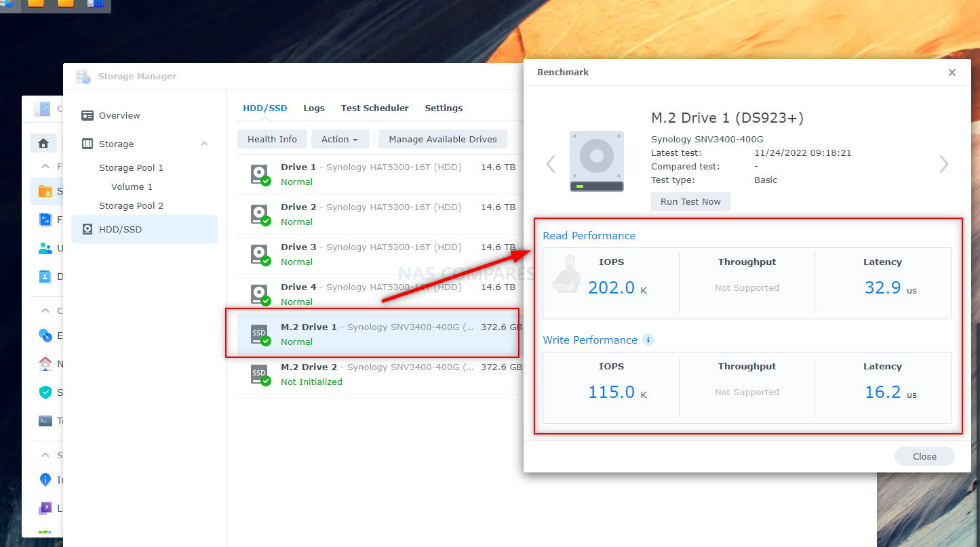Select the Drive 3 HAT5300-16T row
Viewport: 980px width, 547px height.
[x=380, y=255]
